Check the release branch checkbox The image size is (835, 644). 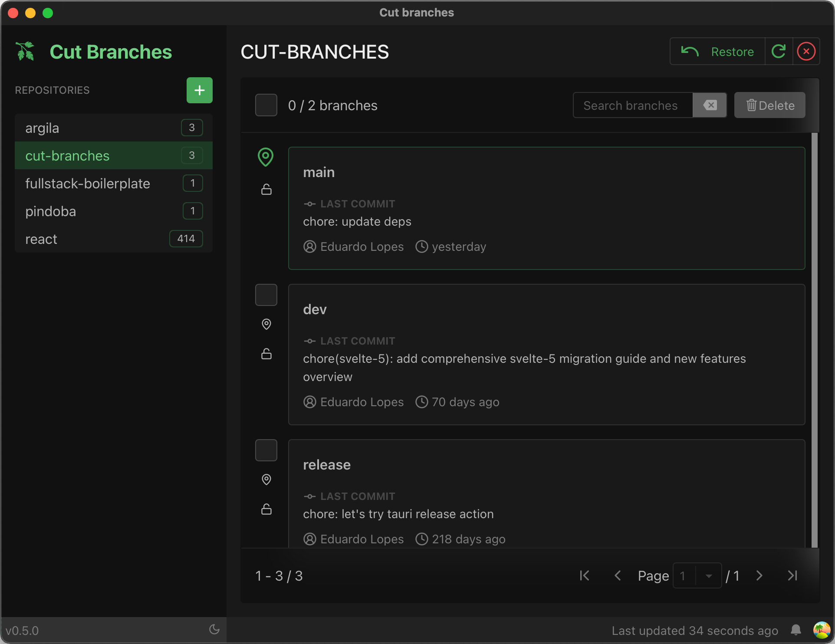[266, 450]
